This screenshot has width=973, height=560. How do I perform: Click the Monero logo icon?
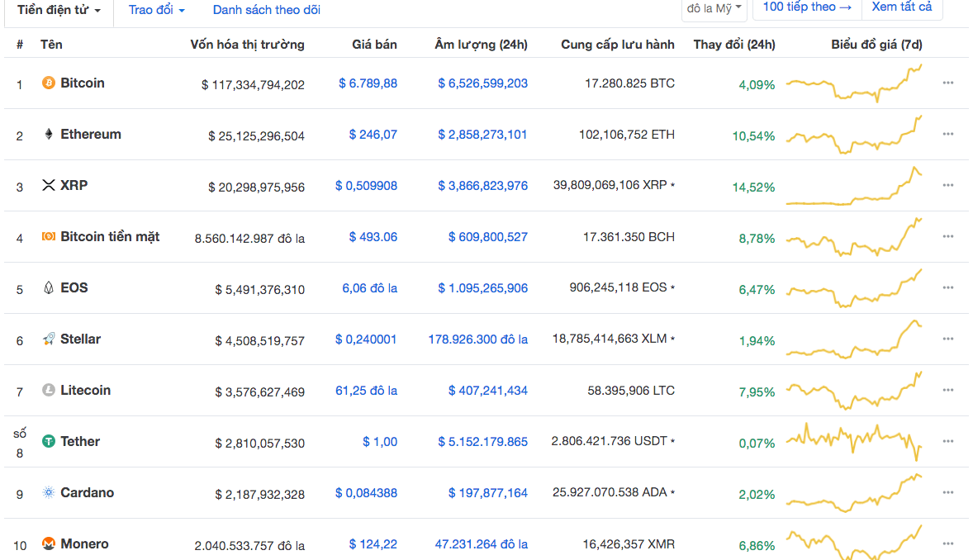point(49,543)
